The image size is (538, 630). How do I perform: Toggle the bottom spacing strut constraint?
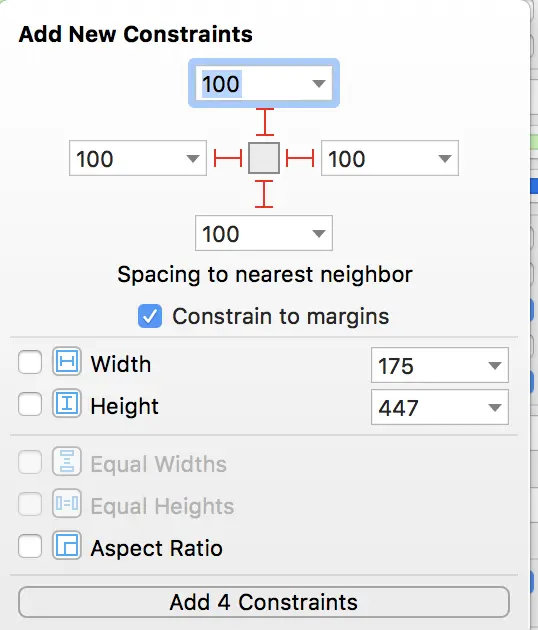(264, 194)
